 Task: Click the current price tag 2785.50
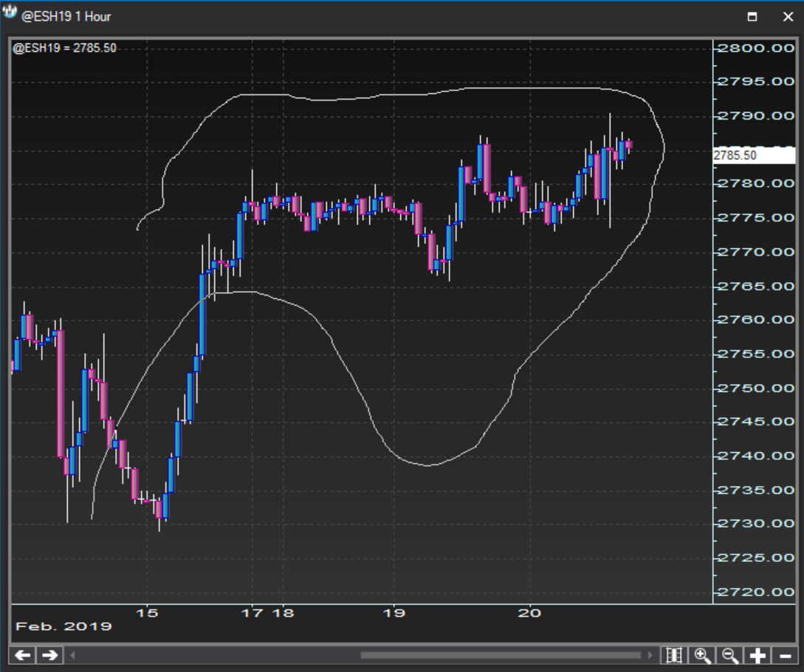coord(753,156)
